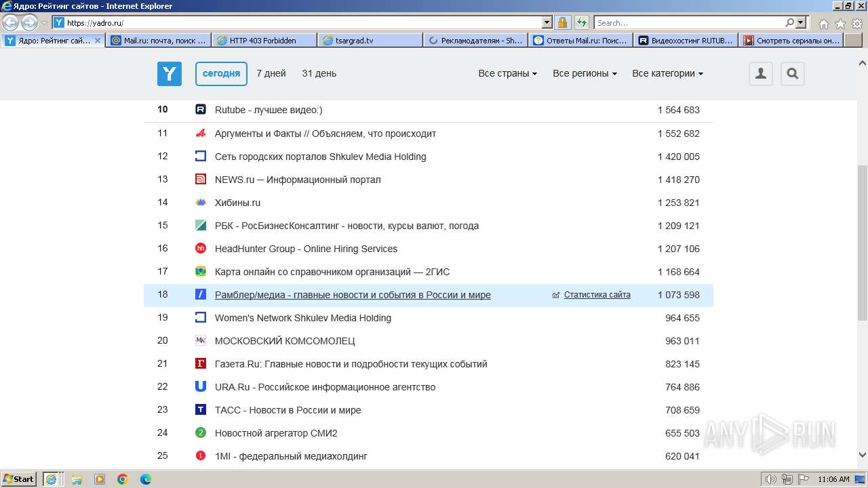
Task: Open the МОСКОВСКИЙ КОМСОМОЛЕЦ link
Action: pos(285,341)
